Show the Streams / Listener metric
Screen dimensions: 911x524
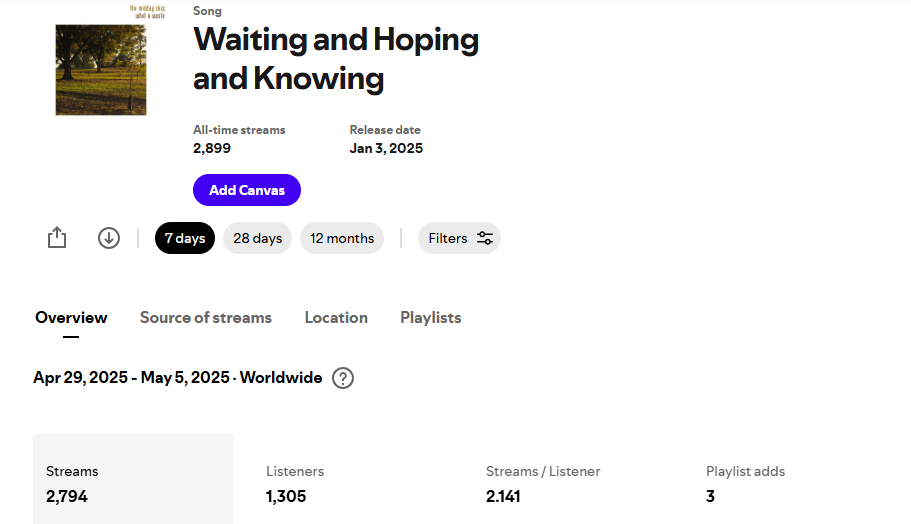[573, 483]
